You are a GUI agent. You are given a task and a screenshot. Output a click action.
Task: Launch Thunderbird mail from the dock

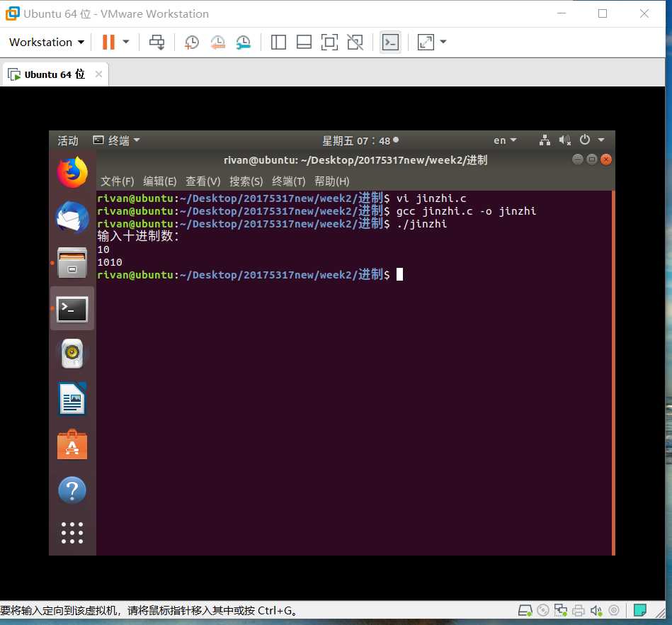coord(72,218)
